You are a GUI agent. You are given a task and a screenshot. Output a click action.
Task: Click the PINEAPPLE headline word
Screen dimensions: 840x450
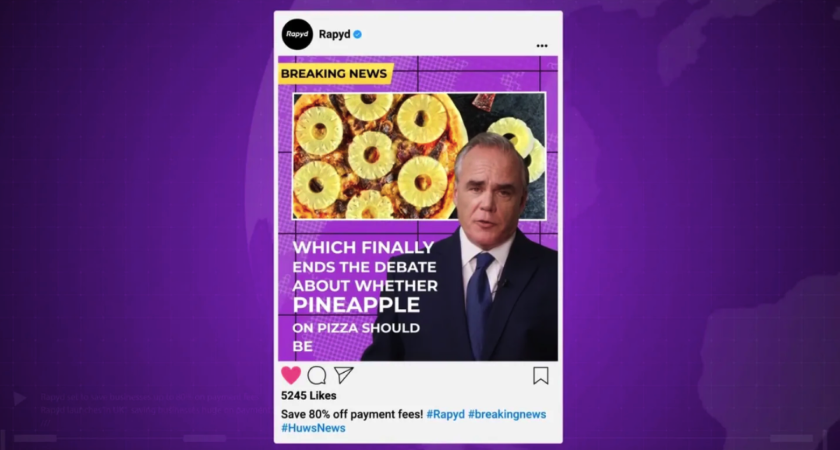[x=356, y=305]
